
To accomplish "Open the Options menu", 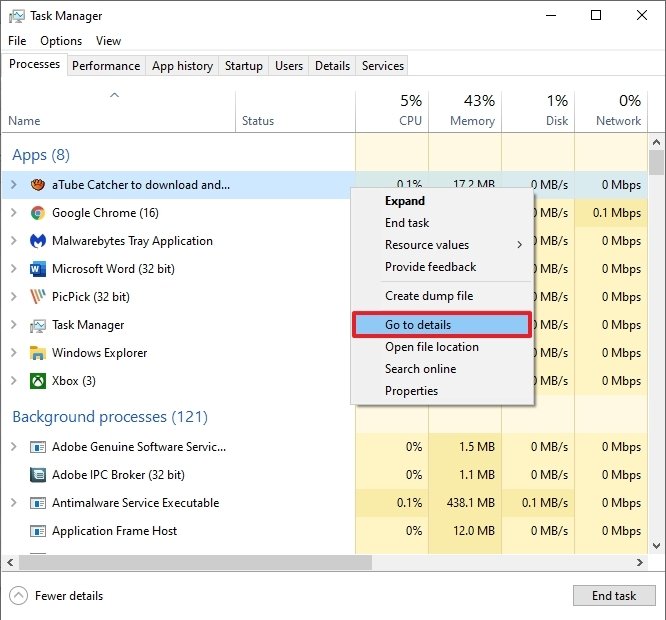I will tap(61, 41).
